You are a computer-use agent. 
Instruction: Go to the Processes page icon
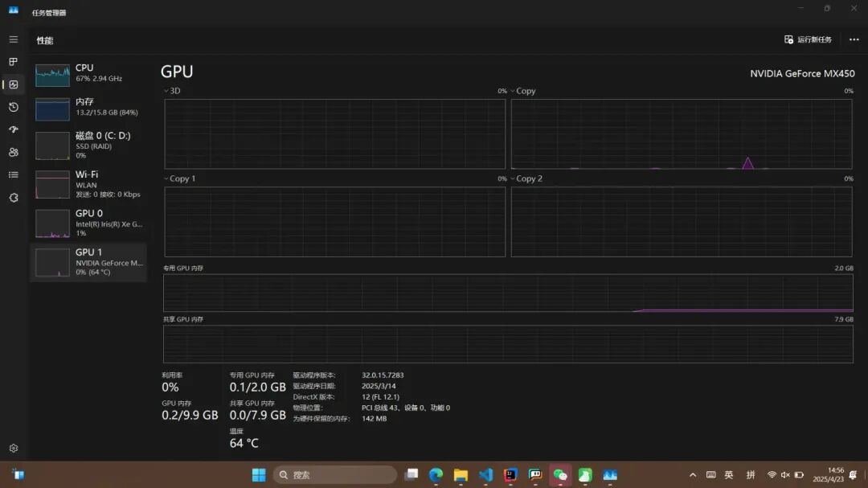14,61
